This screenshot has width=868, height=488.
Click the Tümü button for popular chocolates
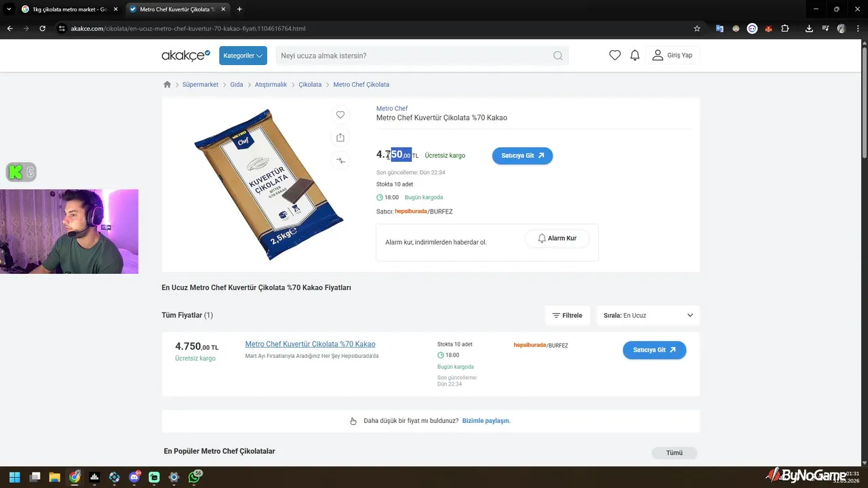click(674, 453)
